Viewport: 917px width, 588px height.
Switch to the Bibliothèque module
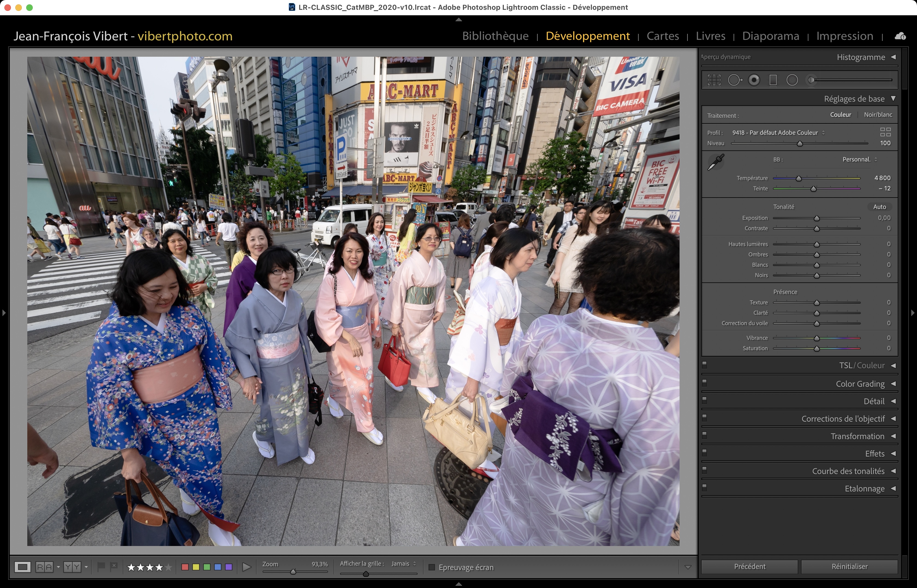(x=495, y=36)
